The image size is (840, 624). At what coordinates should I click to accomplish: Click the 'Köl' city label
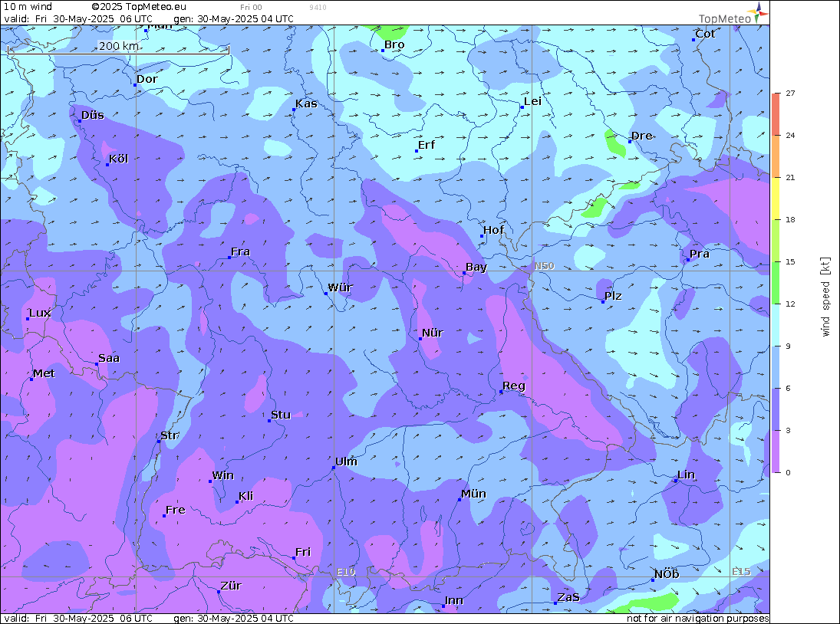pyautogui.click(x=118, y=159)
